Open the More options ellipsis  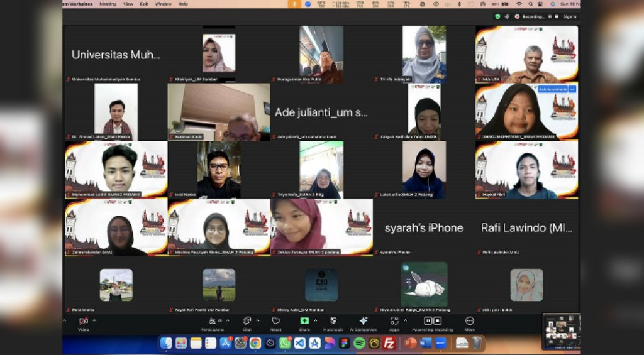tap(469, 322)
